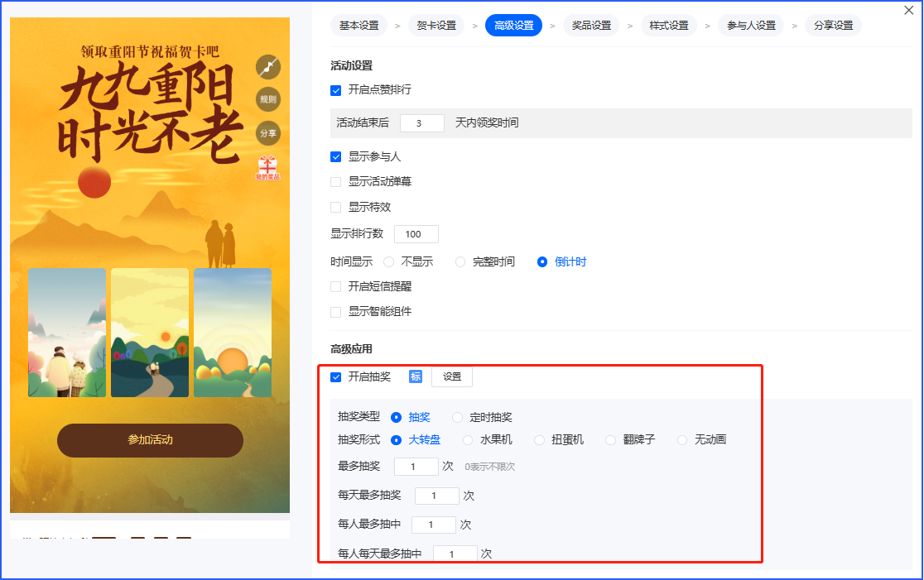Uncheck 开启点赞排行 checkbox
The image size is (924, 580).
coord(336,90)
